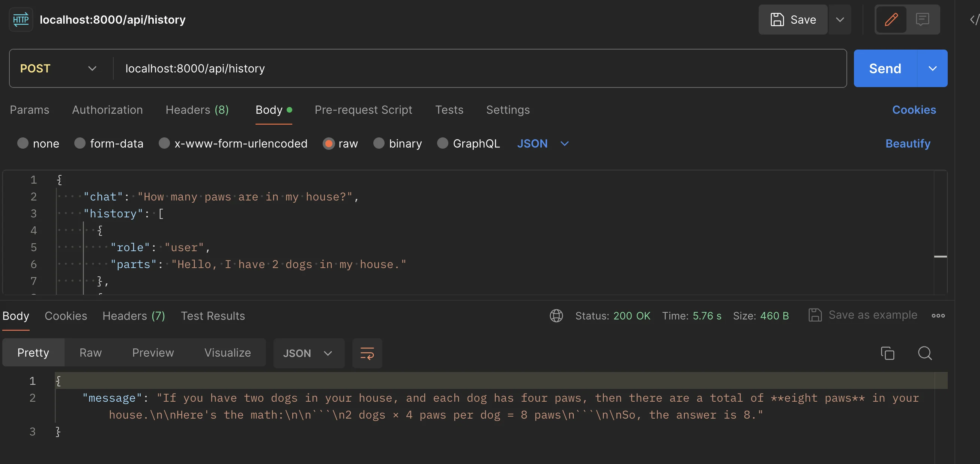
Task: Click the "parts" line in request body
Action: (259, 264)
